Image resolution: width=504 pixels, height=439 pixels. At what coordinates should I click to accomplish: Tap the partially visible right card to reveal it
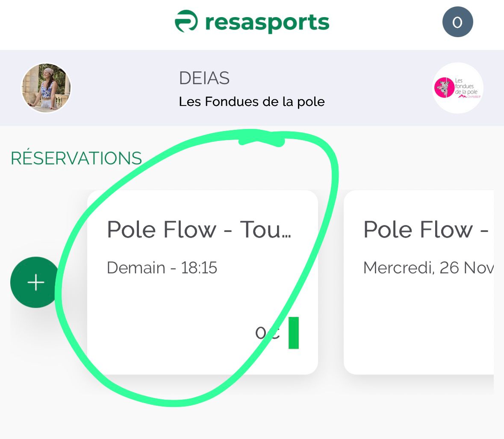423,282
